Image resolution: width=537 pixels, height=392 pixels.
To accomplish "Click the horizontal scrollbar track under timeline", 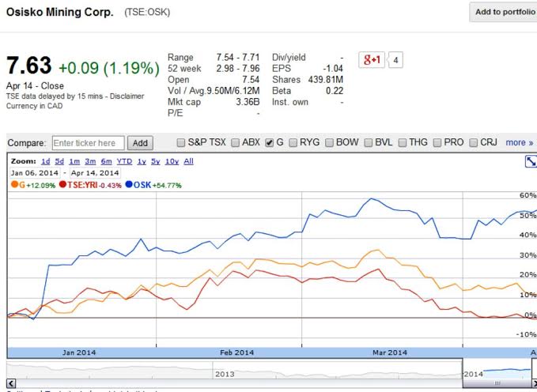I will click(x=240, y=383).
